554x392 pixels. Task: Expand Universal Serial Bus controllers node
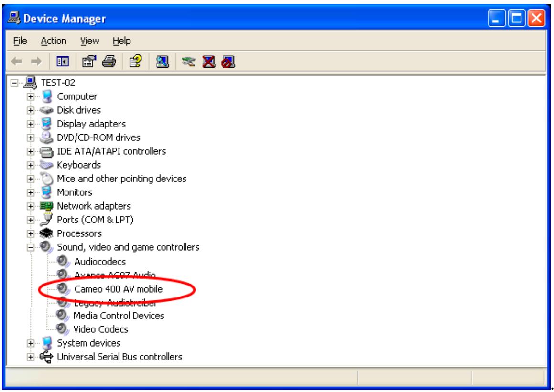[31, 357]
